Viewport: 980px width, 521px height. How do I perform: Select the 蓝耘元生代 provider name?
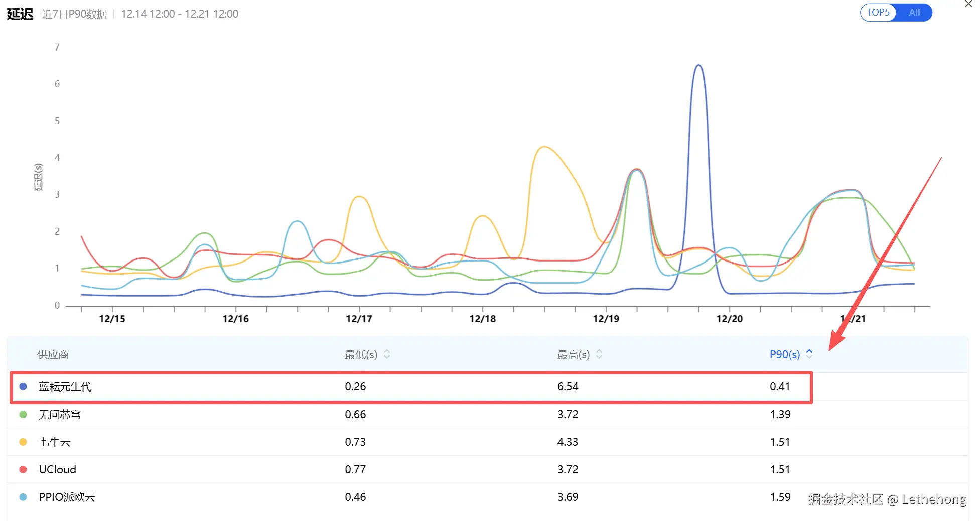[x=65, y=387]
